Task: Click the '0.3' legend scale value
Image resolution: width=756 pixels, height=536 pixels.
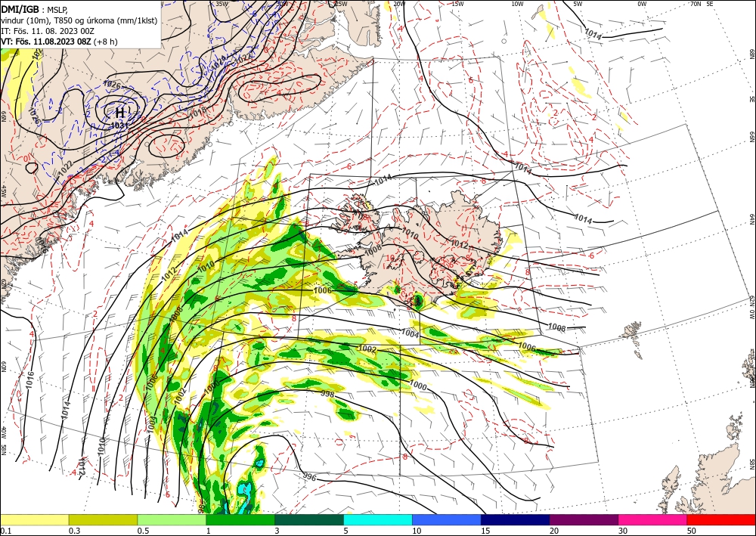Action: [x=74, y=531]
